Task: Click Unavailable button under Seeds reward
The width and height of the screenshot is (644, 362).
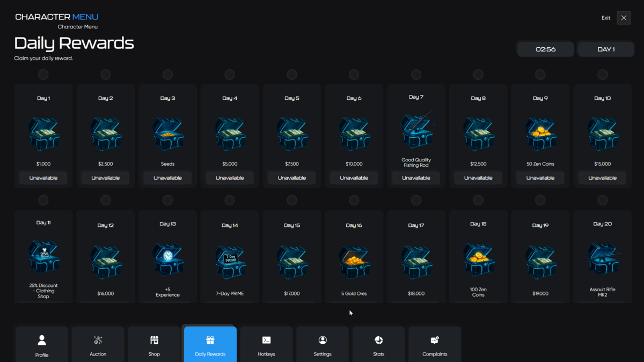Action: pyautogui.click(x=168, y=178)
